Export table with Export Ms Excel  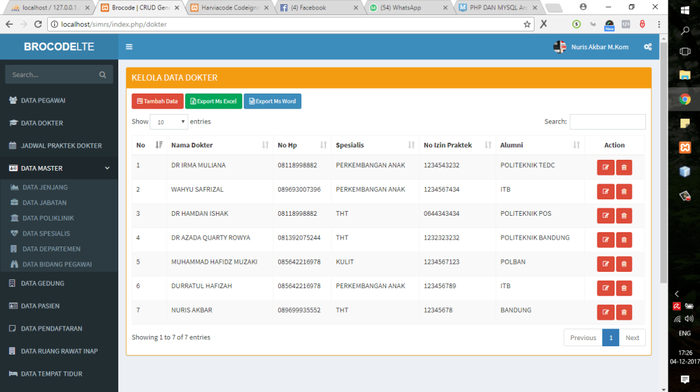(213, 101)
